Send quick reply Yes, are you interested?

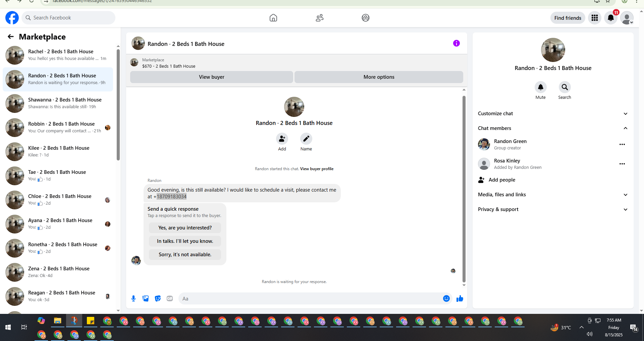[x=185, y=228]
